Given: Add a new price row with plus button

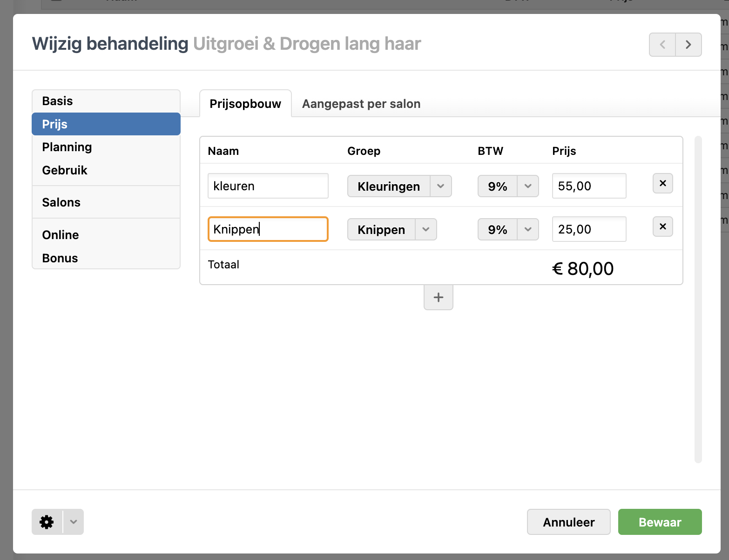Looking at the screenshot, I should tap(438, 298).
